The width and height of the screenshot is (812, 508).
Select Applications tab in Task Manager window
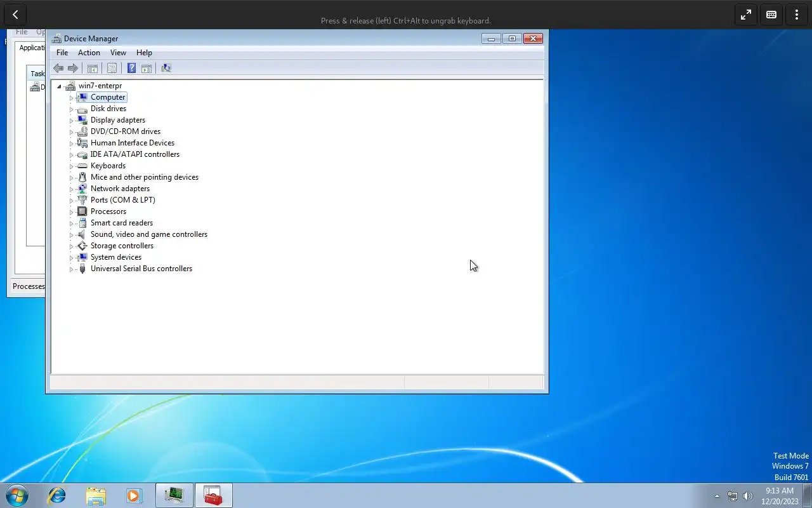click(32, 48)
